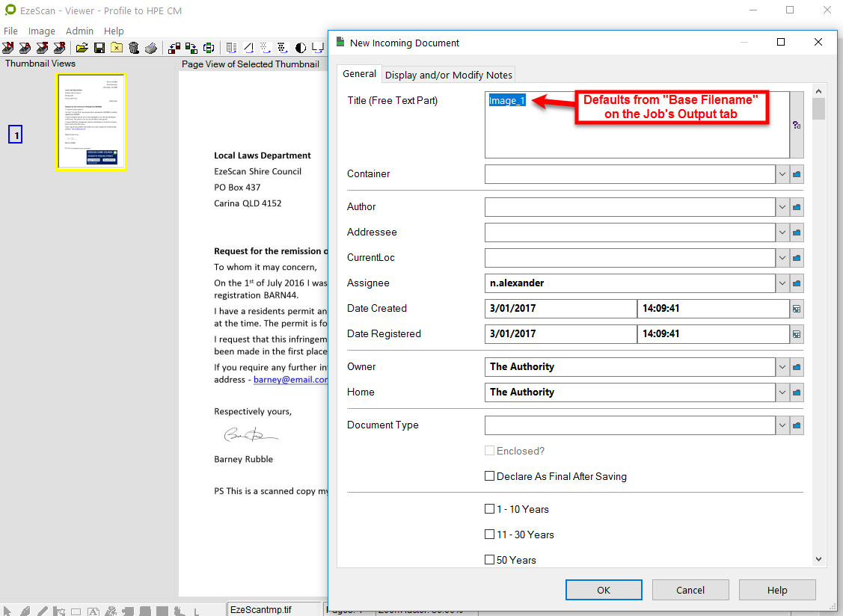Switch to Display and/or Modify Notes tab
The height and width of the screenshot is (616, 843).
pyautogui.click(x=448, y=75)
